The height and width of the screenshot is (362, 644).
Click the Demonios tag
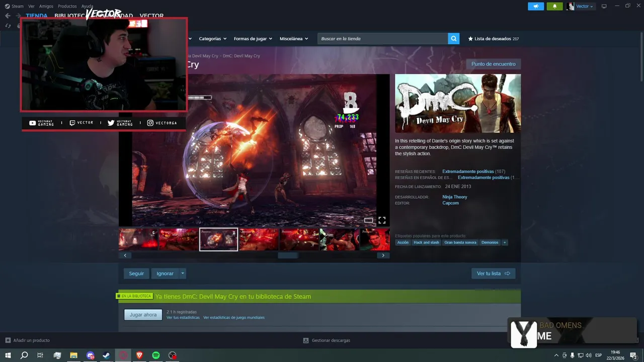(490, 242)
